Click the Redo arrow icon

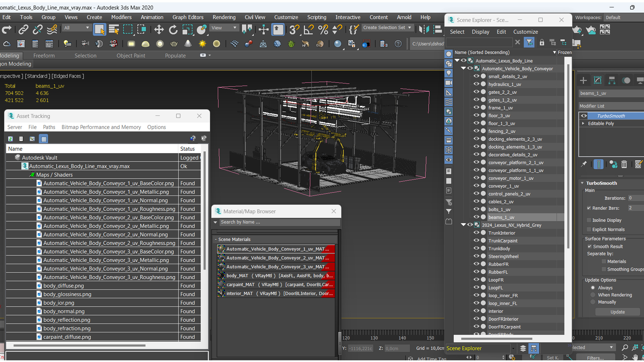(7, 29)
